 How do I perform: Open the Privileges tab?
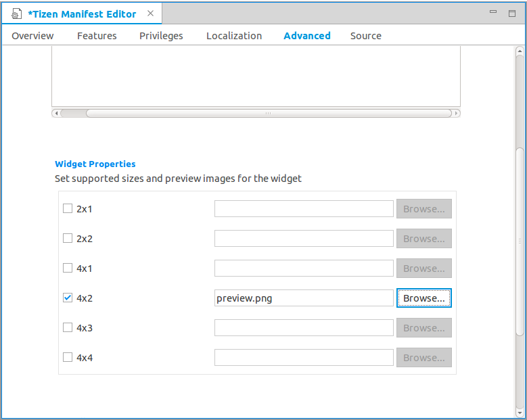(161, 36)
